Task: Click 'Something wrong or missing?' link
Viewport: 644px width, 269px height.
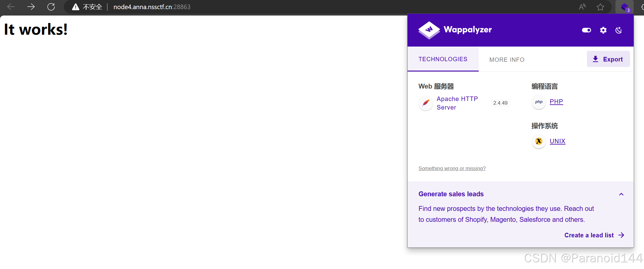Action: pos(452,168)
